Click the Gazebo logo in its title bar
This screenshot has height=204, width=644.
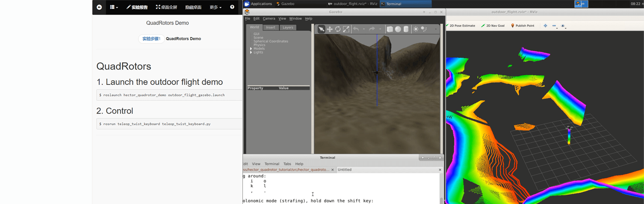[247, 12]
